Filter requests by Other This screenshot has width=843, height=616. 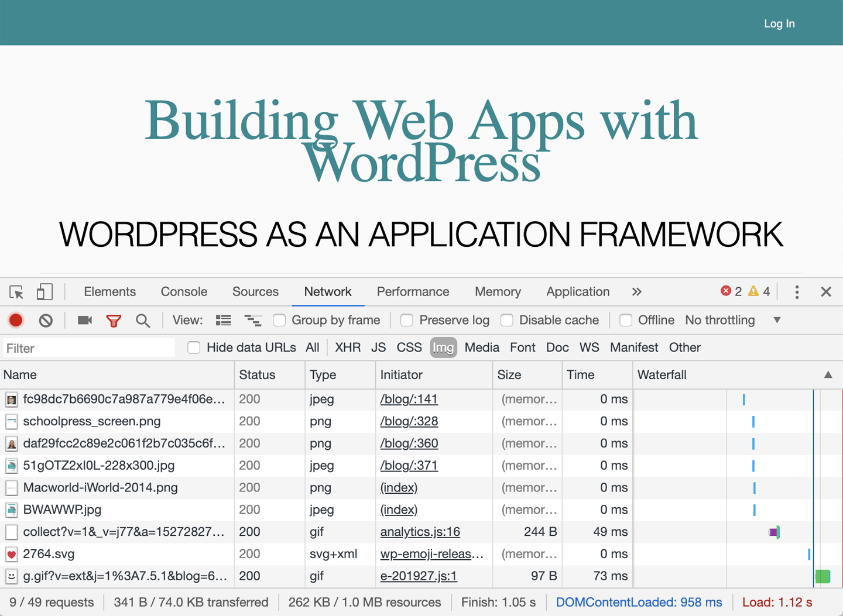tap(684, 347)
